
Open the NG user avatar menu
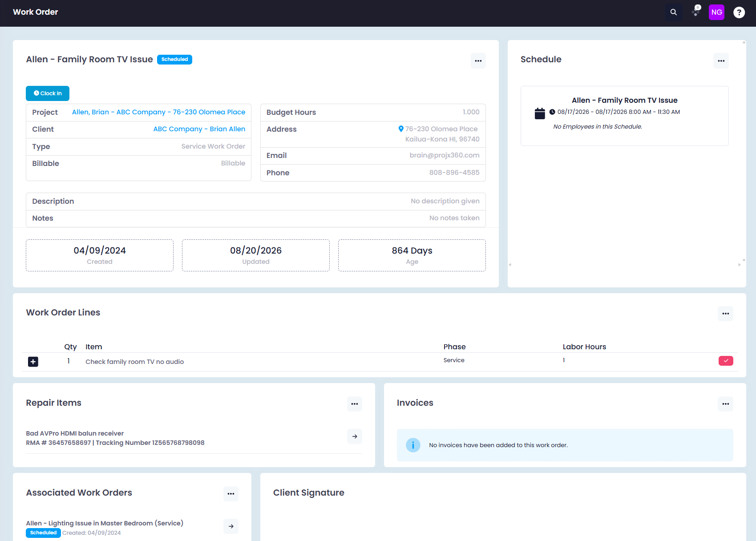tap(716, 12)
